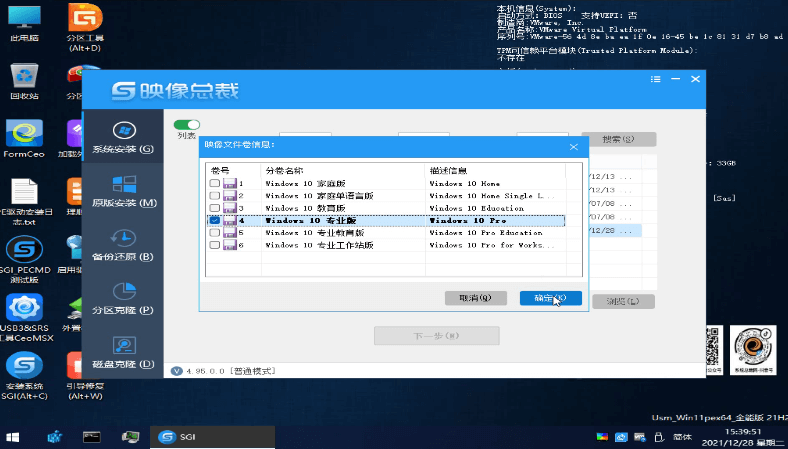Click the taskbar clock 15:39:51
788x449 pixels.
[743, 431]
